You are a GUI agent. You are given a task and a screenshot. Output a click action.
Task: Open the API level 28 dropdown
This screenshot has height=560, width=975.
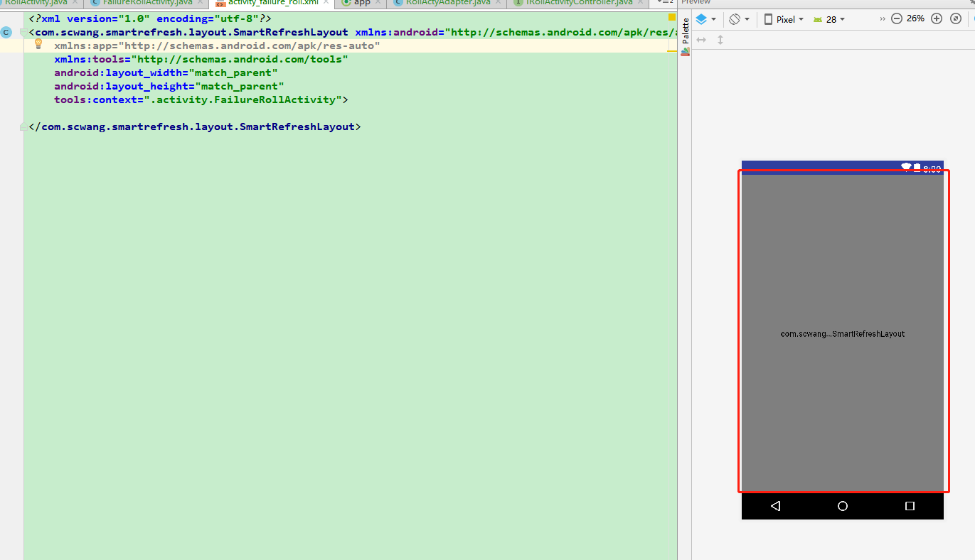(836, 19)
